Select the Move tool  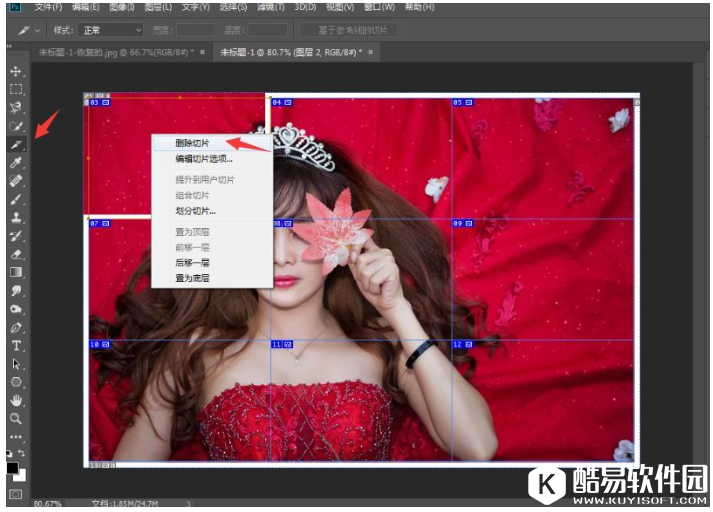pyautogui.click(x=16, y=72)
